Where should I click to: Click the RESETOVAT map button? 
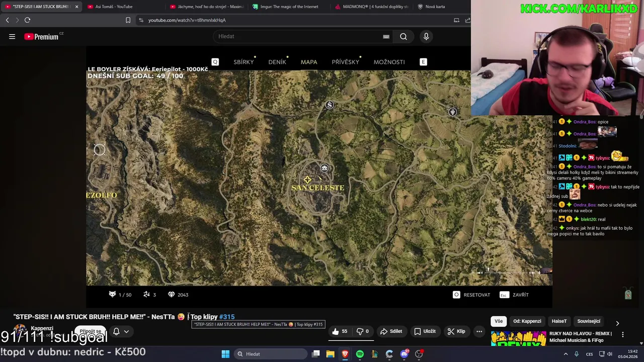(471, 295)
